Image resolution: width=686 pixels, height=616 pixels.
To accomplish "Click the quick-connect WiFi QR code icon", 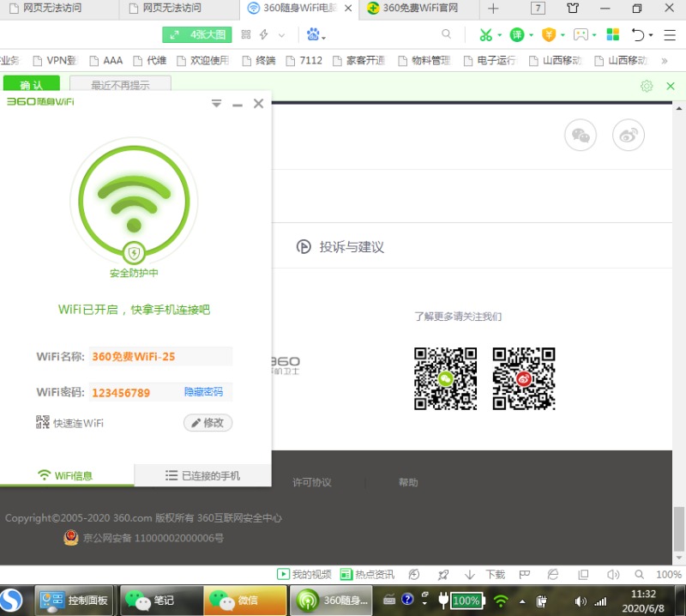I will [43, 422].
